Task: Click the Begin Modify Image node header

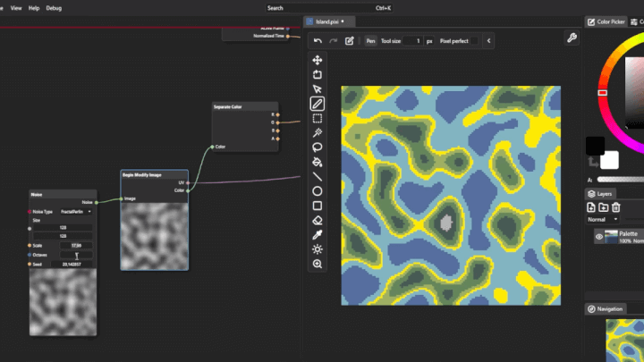Action: (x=155, y=175)
